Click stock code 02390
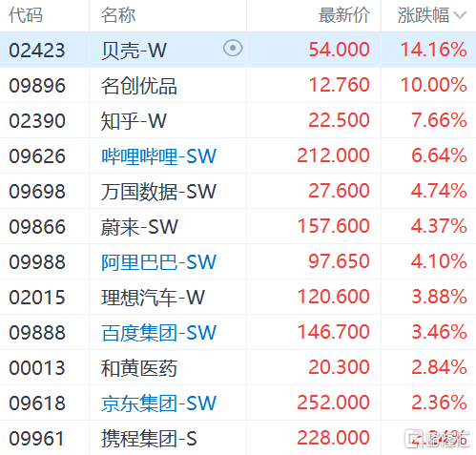The width and height of the screenshot is (476, 455). point(37,121)
